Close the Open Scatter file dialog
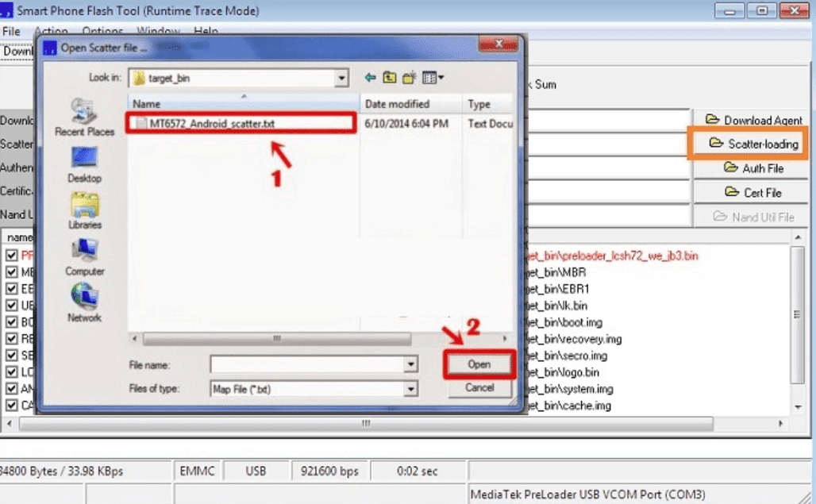 [498, 44]
